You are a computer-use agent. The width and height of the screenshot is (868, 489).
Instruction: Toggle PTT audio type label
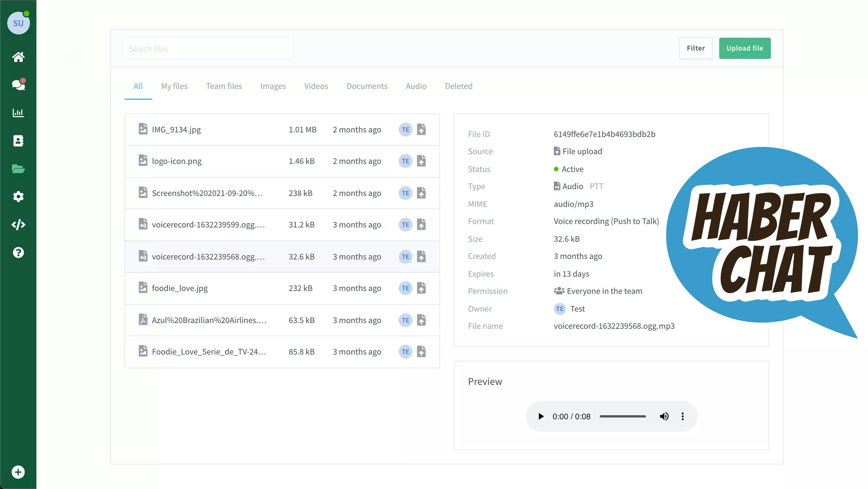click(596, 186)
